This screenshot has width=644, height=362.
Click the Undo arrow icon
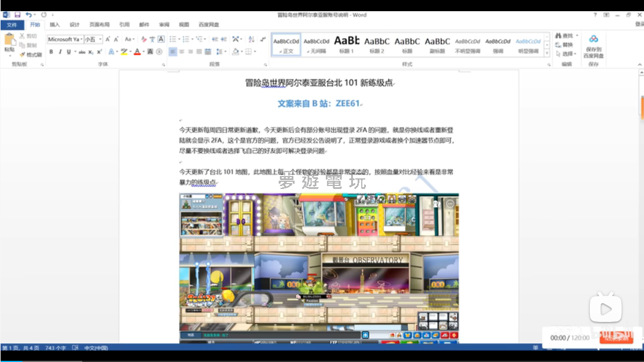pos(28,15)
